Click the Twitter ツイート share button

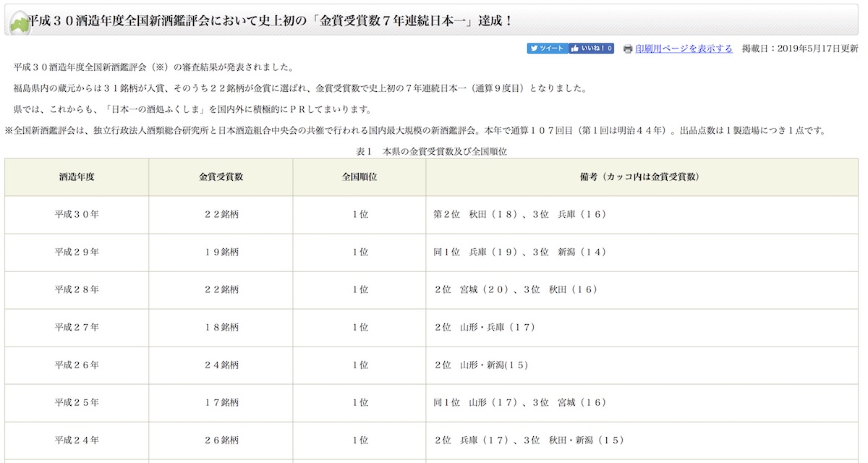click(x=548, y=48)
